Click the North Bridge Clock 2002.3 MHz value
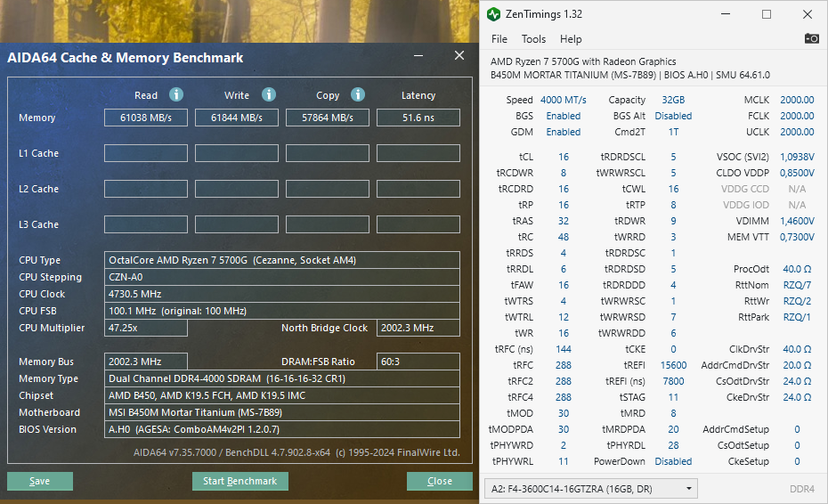 [x=418, y=328]
